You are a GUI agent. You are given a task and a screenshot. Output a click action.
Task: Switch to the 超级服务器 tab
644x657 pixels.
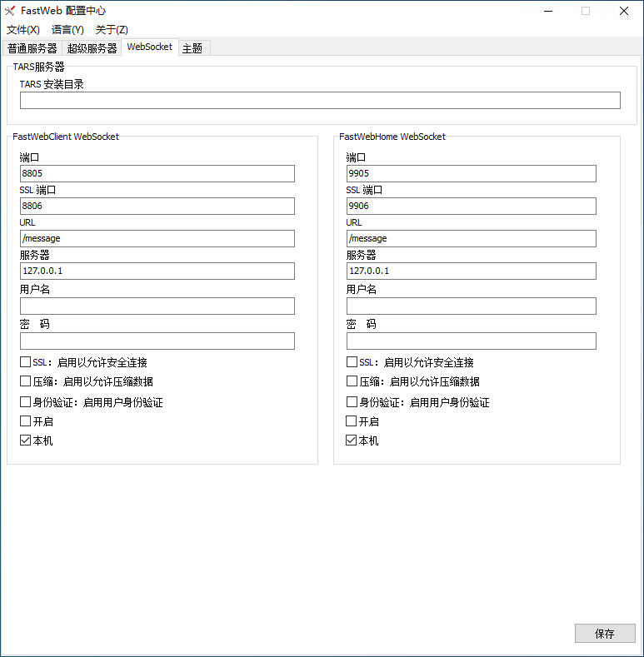point(92,48)
